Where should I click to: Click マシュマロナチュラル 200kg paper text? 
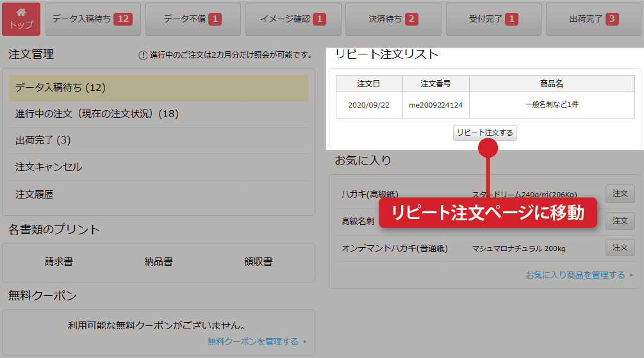(x=519, y=248)
